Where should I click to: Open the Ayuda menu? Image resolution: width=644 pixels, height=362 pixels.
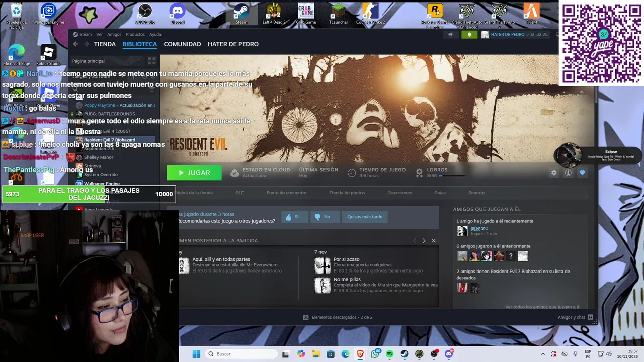(155, 34)
